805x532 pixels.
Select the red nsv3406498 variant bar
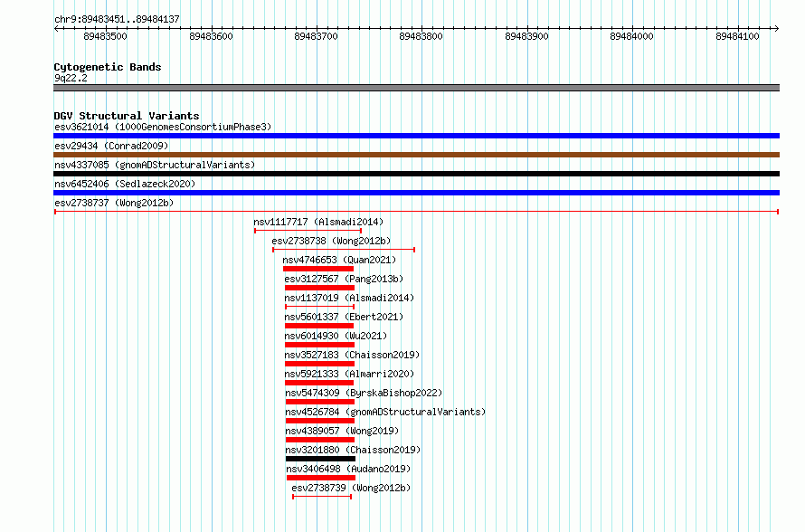[x=321, y=478]
